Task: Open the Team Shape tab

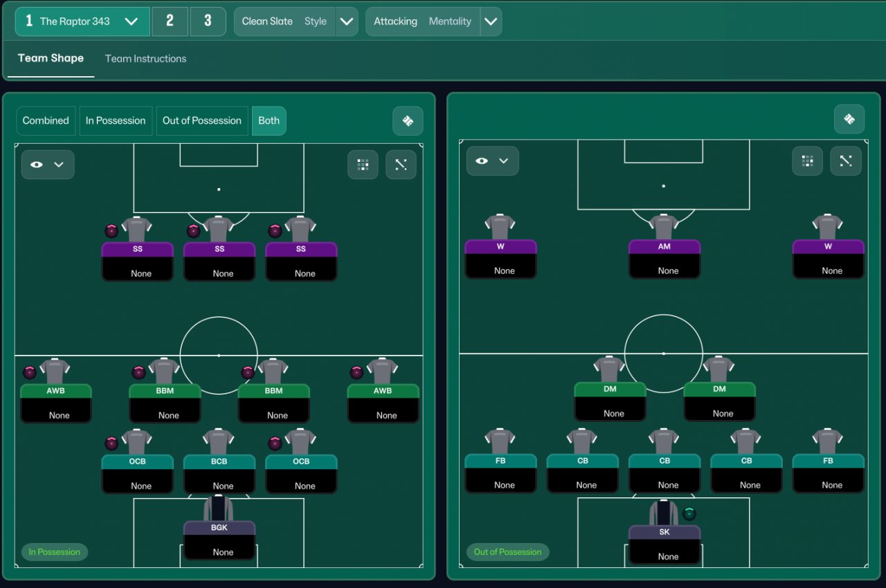Action: (51, 58)
